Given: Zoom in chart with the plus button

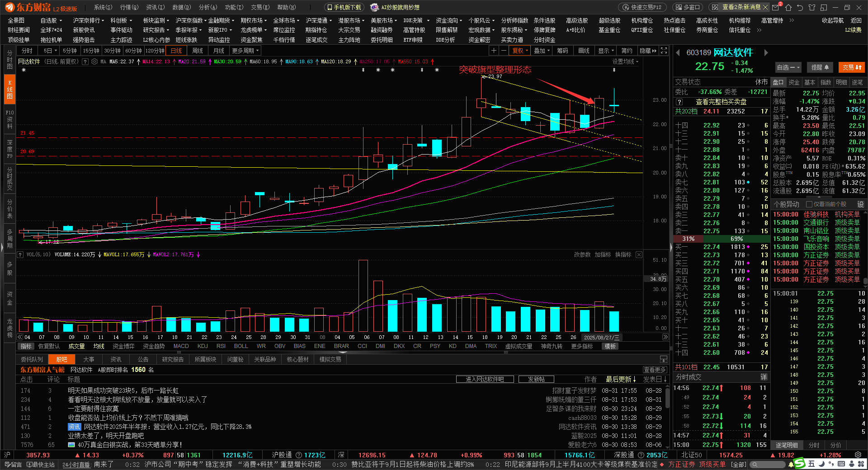Looking at the screenshot, I should pyautogui.click(x=494, y=51).
